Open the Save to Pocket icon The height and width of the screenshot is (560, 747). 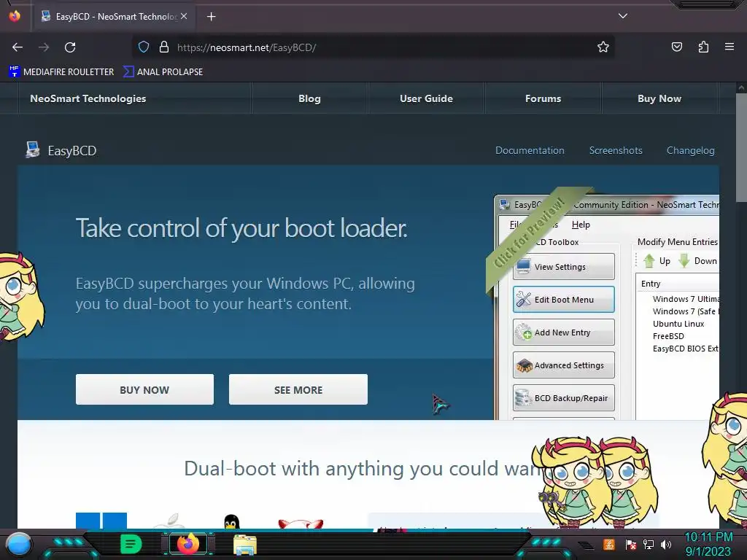[x=676, y=47]
